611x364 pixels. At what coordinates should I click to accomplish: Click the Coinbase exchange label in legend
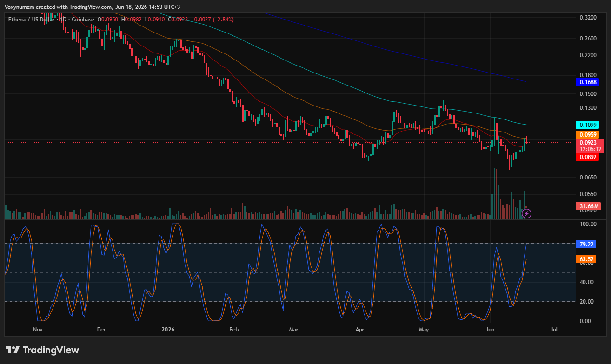click(x=84, y=20)
